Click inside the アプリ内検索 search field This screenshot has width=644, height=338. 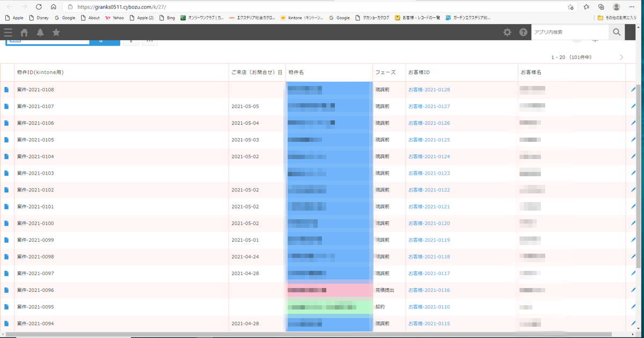coord(570,32)
